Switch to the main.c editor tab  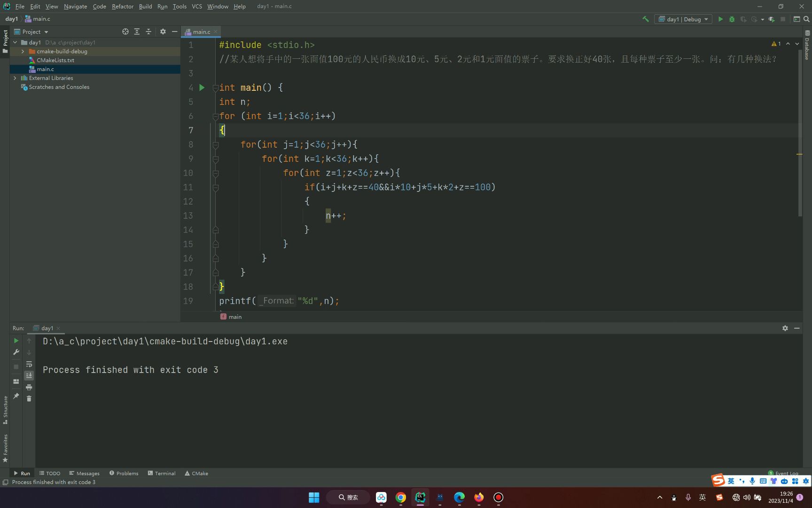pos(202,32)
